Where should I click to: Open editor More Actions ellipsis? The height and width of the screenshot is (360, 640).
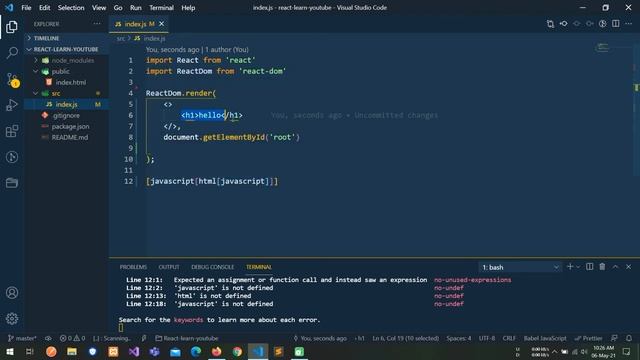629,24
